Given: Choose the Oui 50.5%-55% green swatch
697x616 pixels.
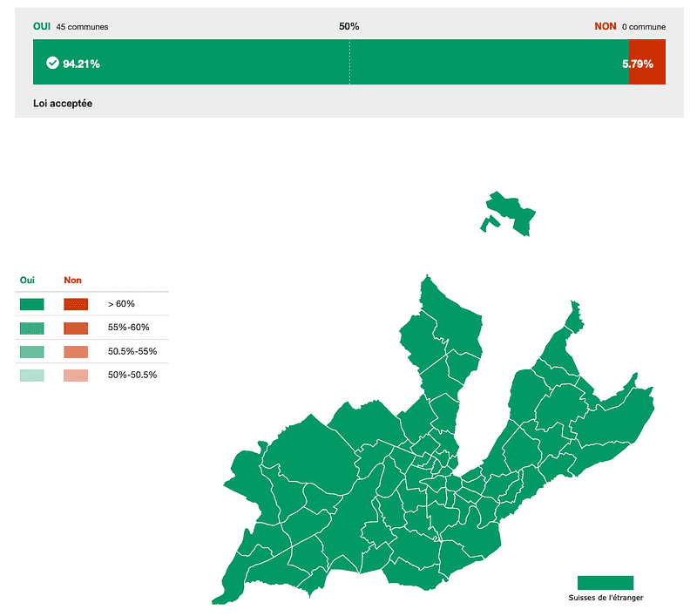Looking at the screenshot, I should coord(32,351).
